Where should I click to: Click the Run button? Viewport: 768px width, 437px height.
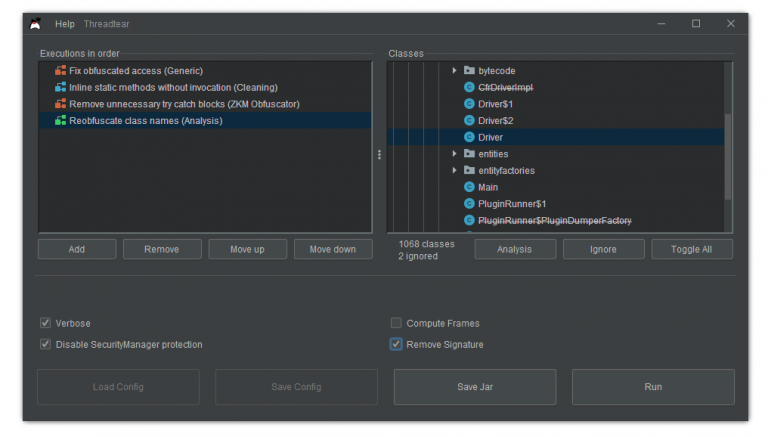pos(653,387)
